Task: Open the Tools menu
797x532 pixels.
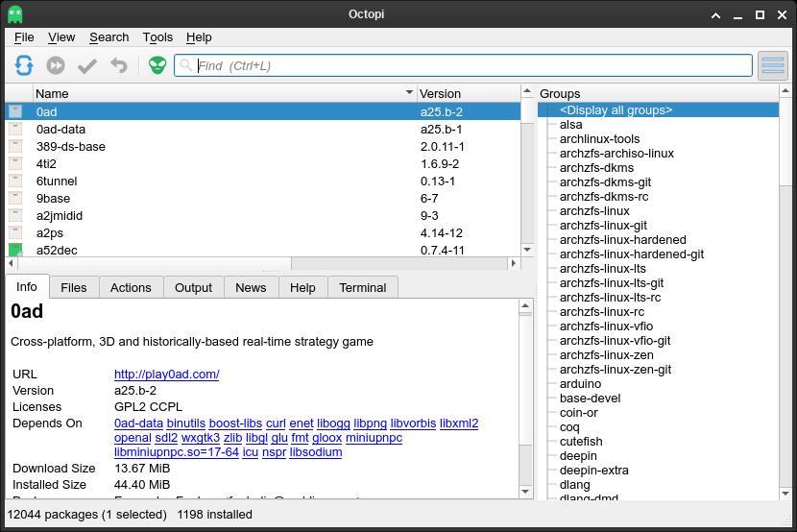Action: pos(157,37)
